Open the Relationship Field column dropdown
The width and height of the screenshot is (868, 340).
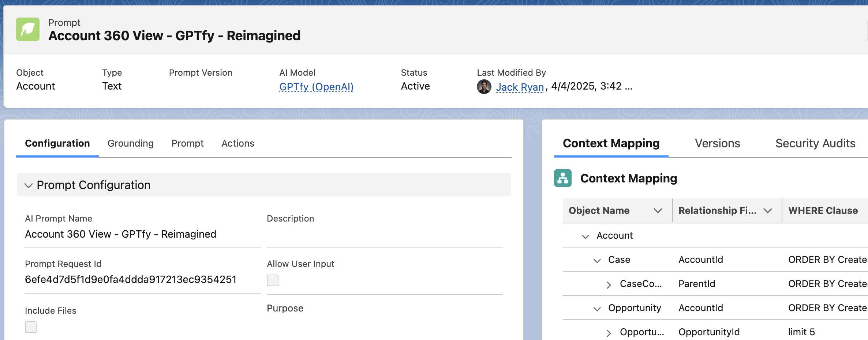coord(768,211)
